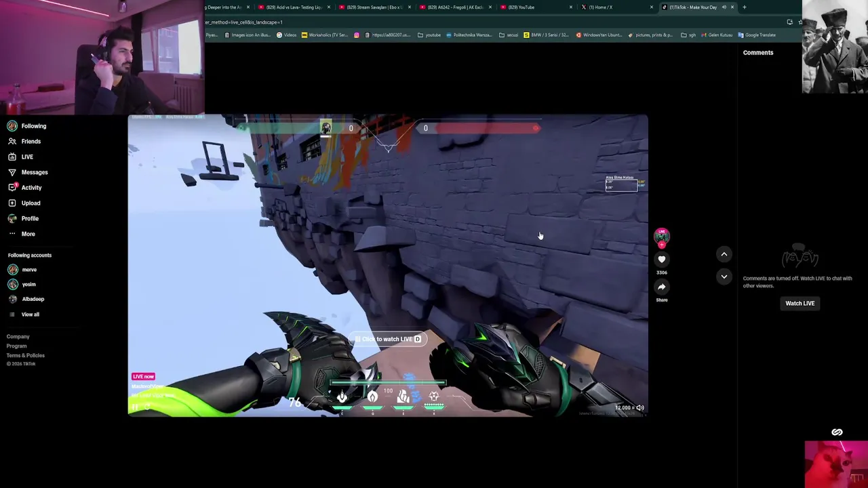Open the Windows'tan Ubuntu bookmark
The height and width of the screenshot is (488, 868).
click(x=599, y=35)
